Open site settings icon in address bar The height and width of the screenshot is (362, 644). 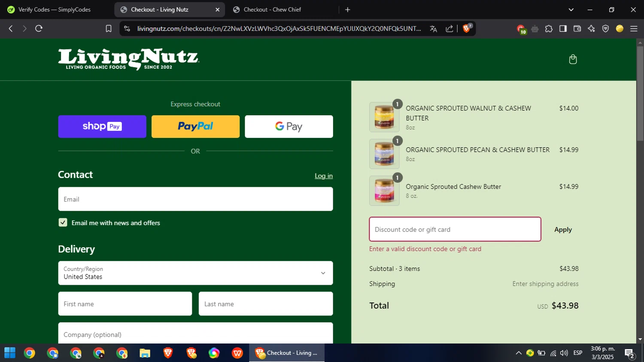[x=127, y=28]
